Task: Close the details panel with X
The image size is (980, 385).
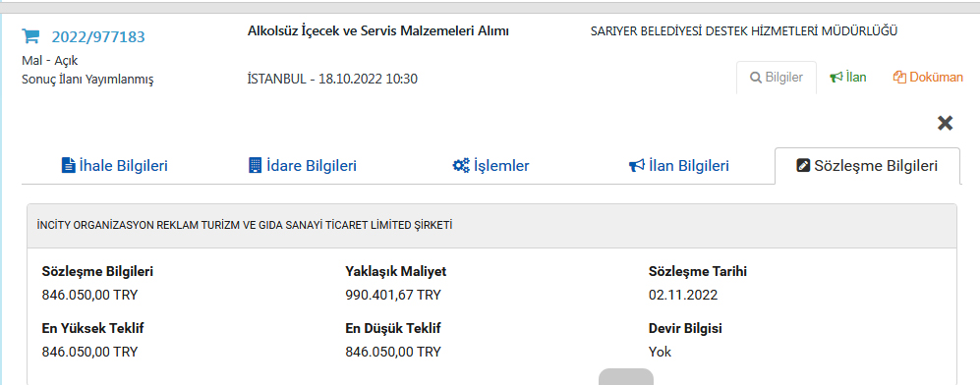Action: coord(945,123)
